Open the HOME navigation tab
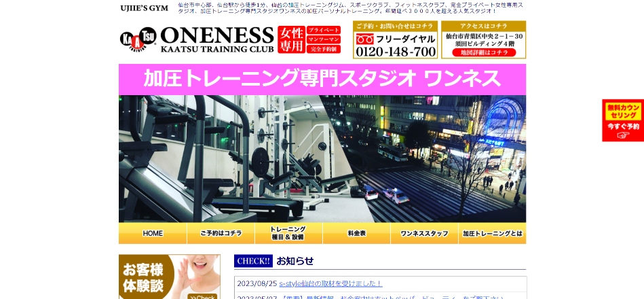The image size is (644, 299). pos(153,233)
